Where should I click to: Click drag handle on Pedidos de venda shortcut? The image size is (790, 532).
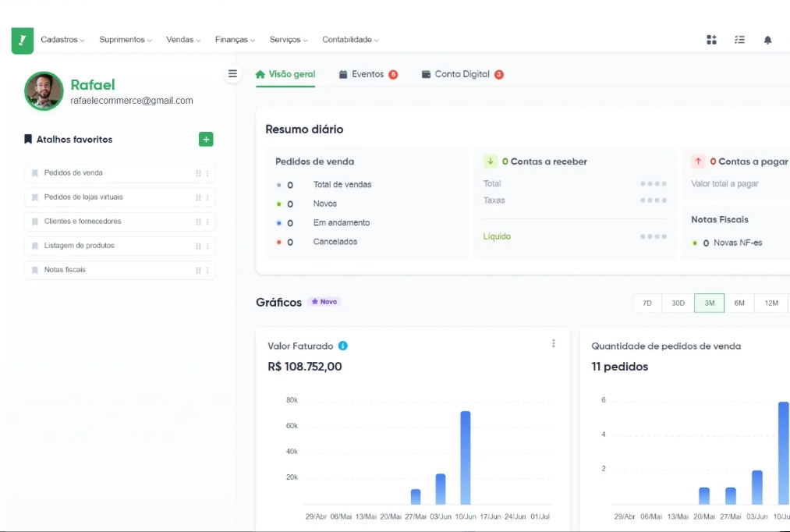(198, 173)
